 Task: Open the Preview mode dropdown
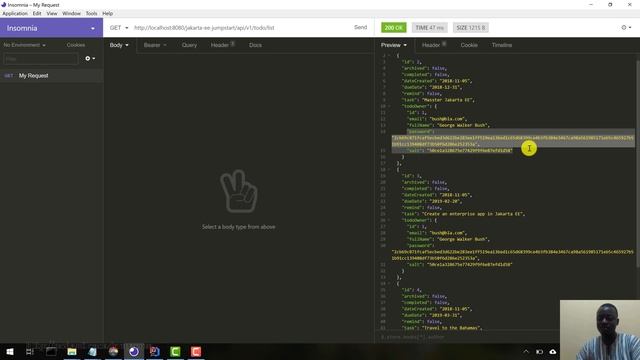pyautogui.click(x=394, y=45)
